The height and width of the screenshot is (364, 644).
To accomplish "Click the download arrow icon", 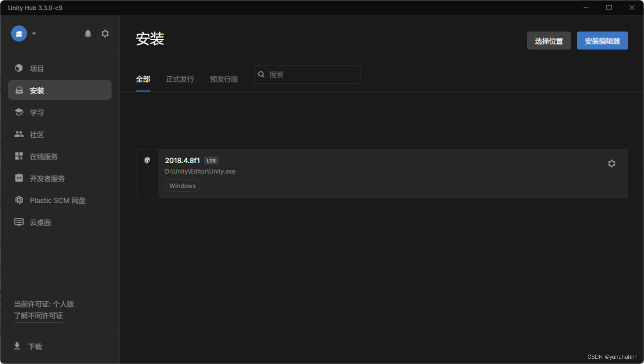I will (17, 346).
